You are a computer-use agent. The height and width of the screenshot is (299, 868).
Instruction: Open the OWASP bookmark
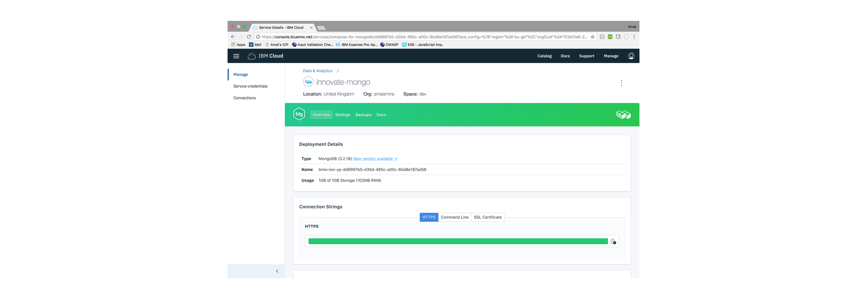tap(389, 45)
